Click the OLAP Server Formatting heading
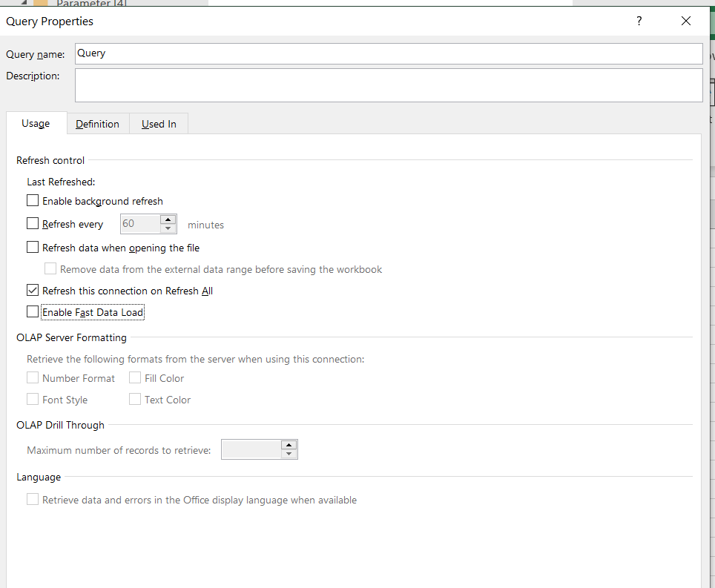This screenshot has height=588, width=715. click(72, 338)
